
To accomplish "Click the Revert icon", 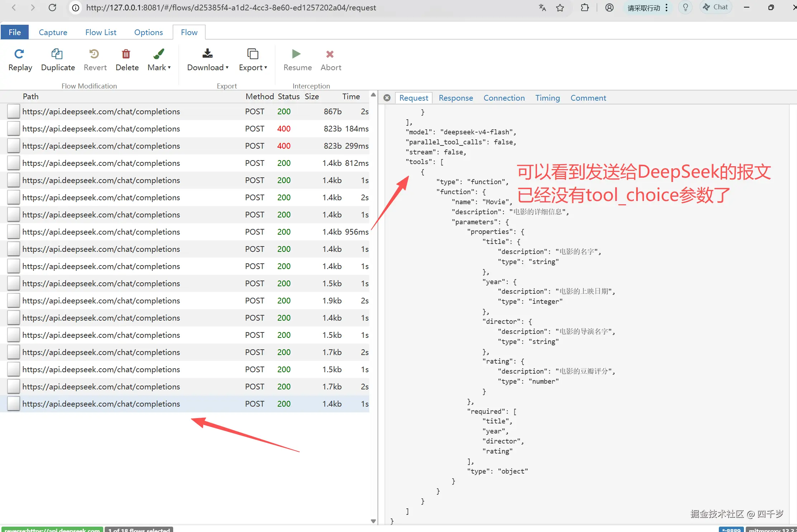I will coord(94,54).
